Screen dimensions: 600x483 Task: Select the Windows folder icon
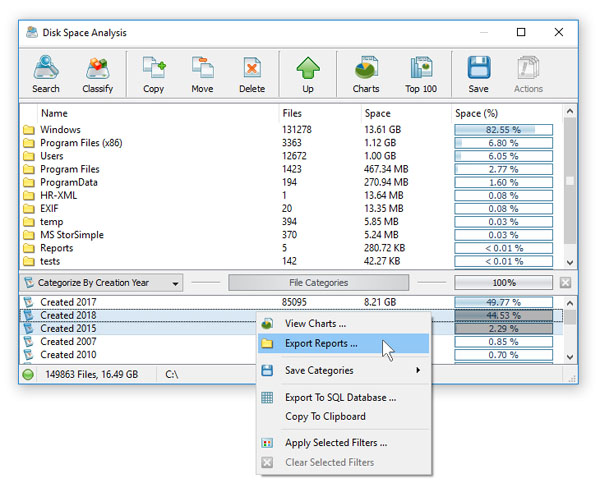click(x=28, y=130)
